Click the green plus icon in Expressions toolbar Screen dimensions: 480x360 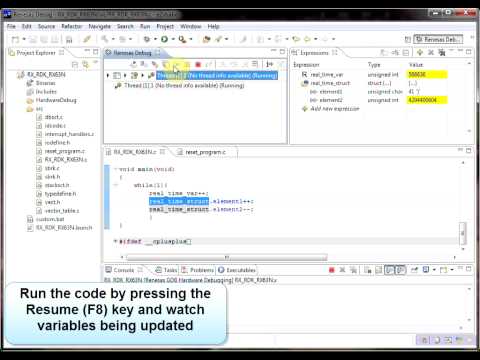[x=420, y=52]
